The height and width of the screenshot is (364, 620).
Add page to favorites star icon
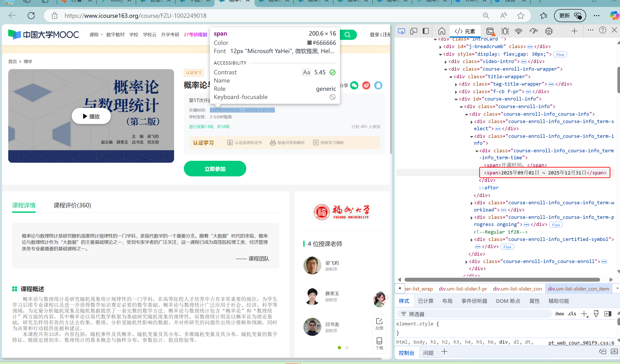click(x=520, y=16)
